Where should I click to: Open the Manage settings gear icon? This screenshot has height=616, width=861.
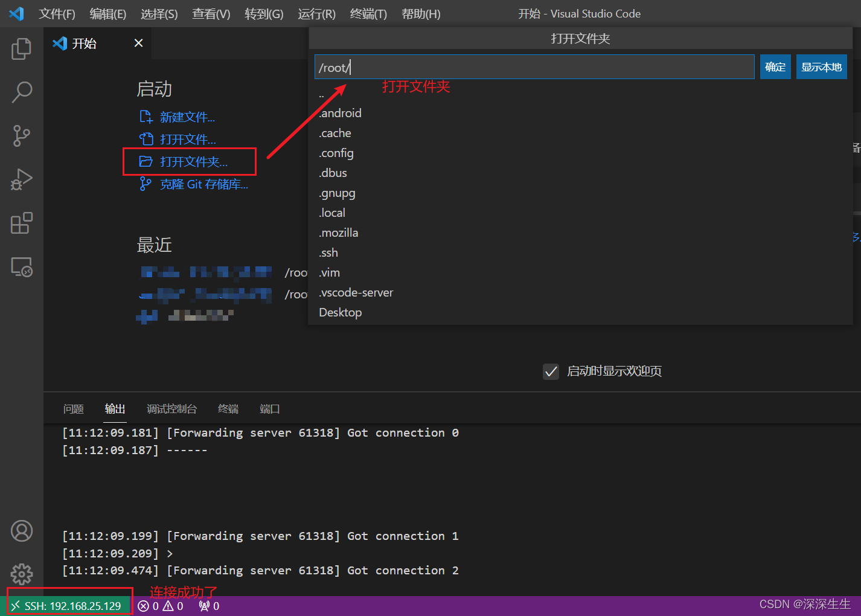click(x=22, y=574)
